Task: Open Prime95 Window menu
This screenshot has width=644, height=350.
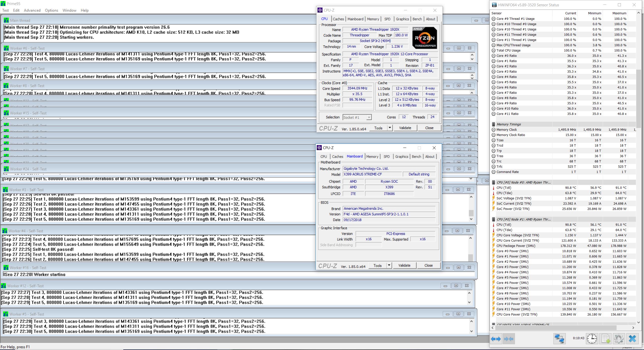Action: pos(69,10)
